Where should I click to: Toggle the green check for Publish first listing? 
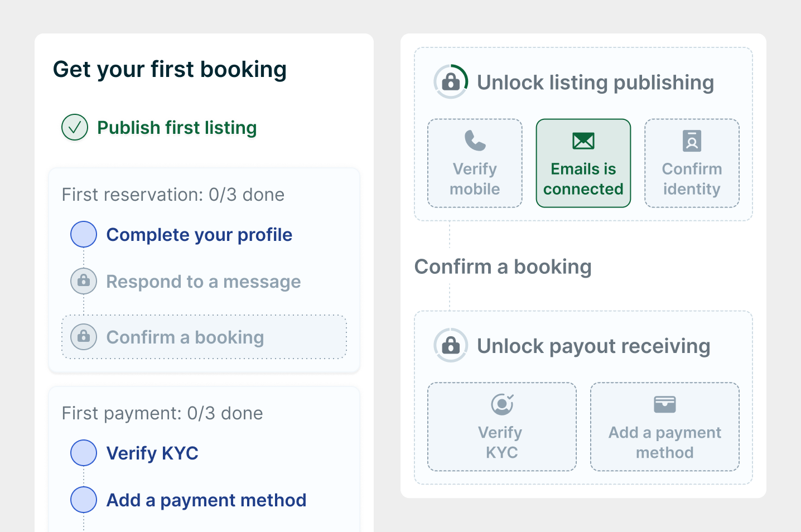pyautogui.click(x=75, y=128)
